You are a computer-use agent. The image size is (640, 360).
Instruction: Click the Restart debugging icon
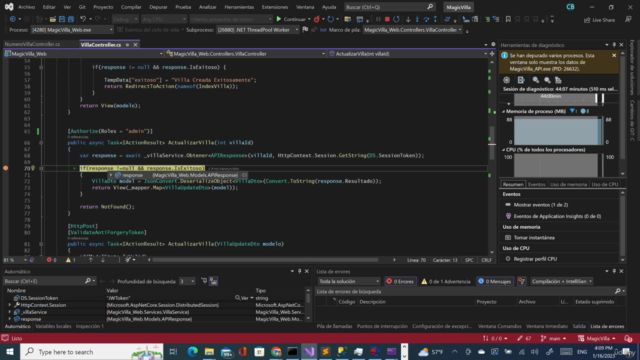[x=396, y=19]
